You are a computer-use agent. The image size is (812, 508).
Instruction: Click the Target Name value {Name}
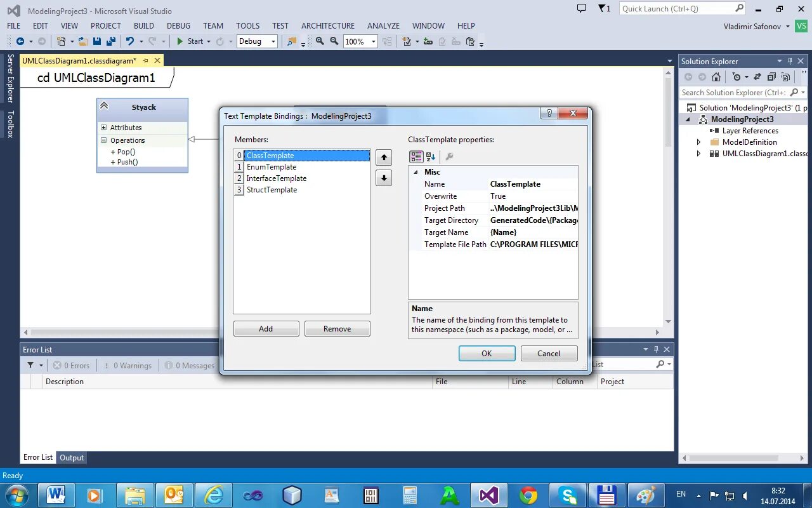pos(504,232)
